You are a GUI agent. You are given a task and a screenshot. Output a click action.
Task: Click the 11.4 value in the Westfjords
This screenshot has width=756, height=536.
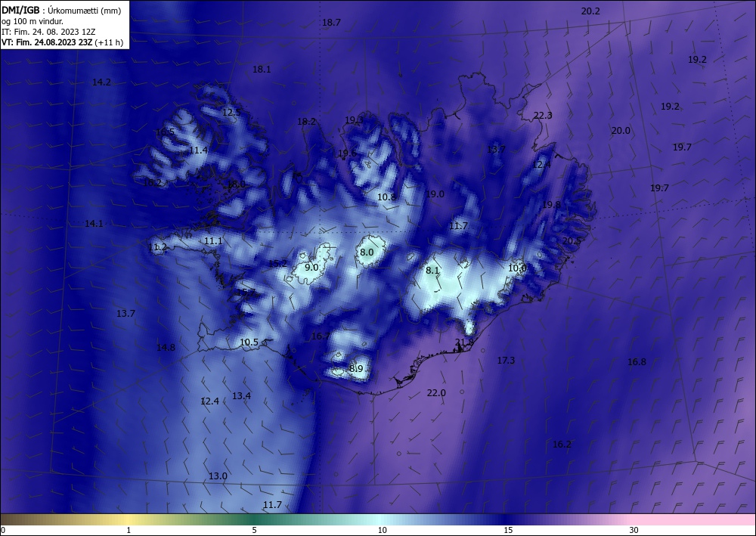(x=198, y=150)
